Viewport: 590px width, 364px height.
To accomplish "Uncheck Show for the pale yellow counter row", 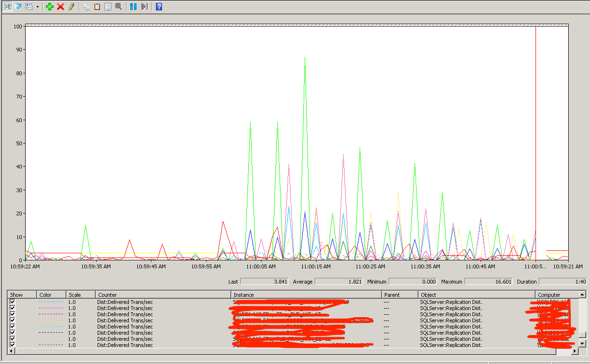I will tap(12, 338).
